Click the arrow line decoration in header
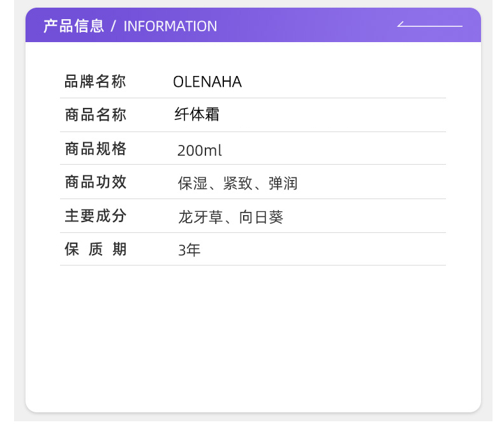 430,24
